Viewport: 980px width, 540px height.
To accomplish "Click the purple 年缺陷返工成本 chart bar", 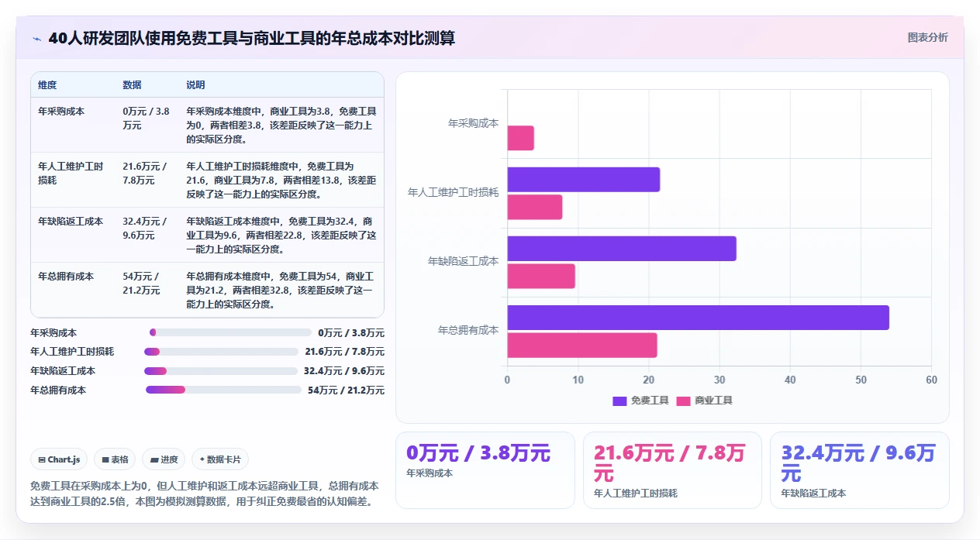I will point(622,249).
